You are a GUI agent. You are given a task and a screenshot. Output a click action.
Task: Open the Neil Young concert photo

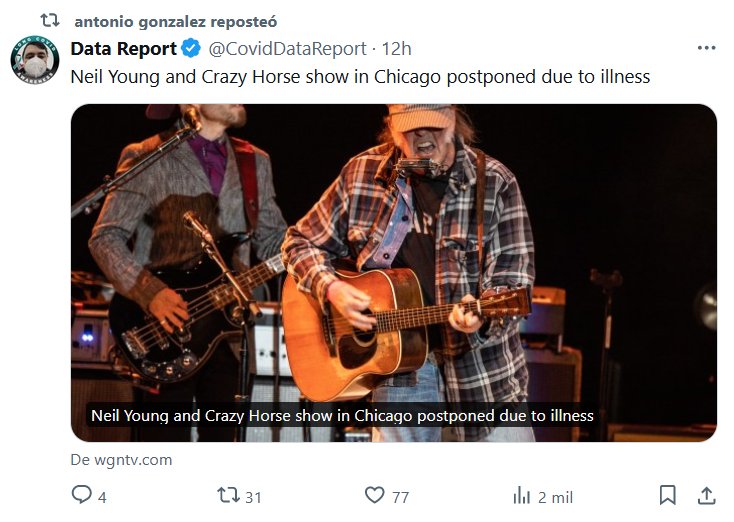pos(393,250)
